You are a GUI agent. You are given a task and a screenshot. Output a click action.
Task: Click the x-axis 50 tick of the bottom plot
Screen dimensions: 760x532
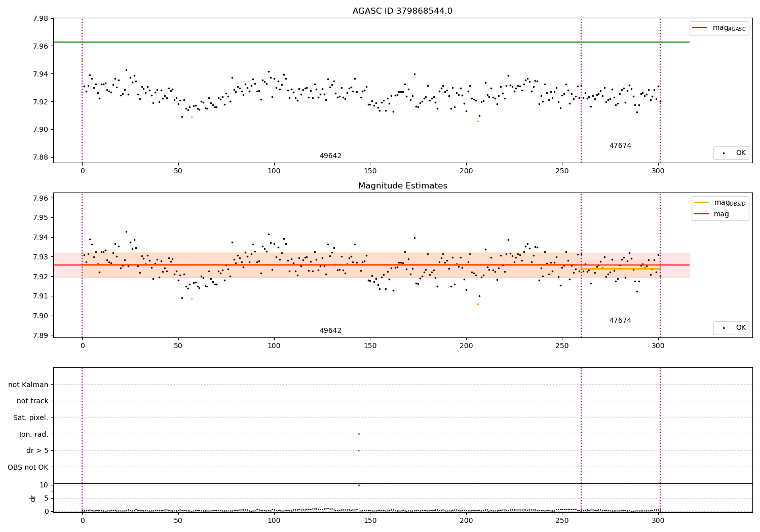(178, 520)
